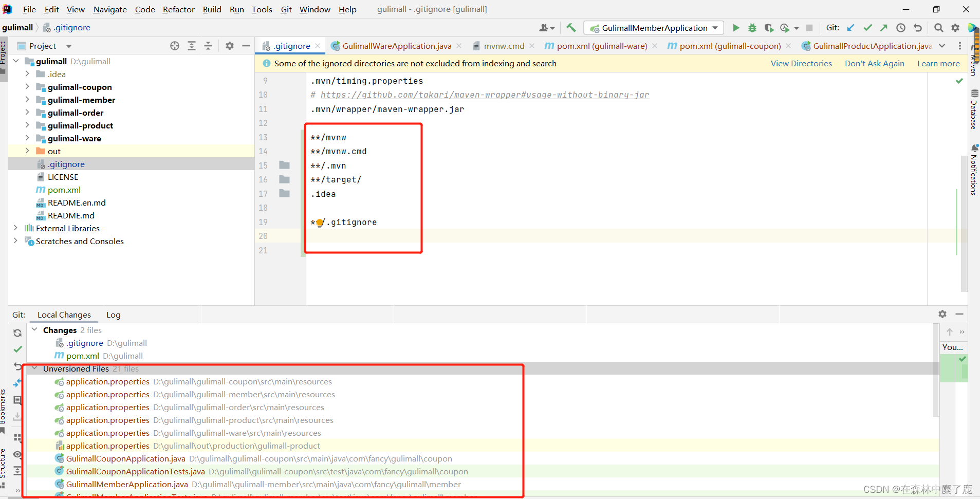Open the maven-wrapper GitHub URL in editor
The image size is (980, 499).
tap(485, 95)
